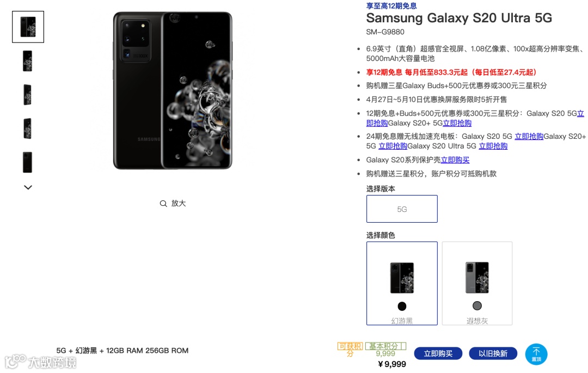
Task: Click the black color swatch dot
Action: coord(402,306)
